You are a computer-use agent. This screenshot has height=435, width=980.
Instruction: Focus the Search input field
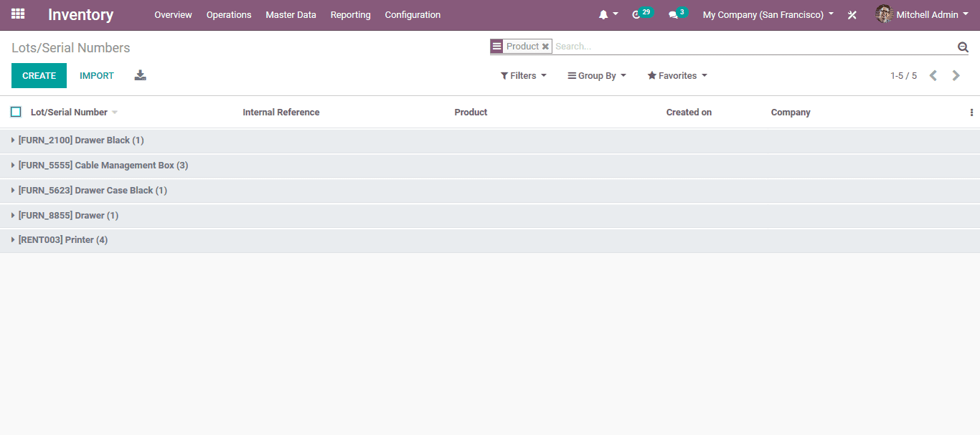click(x=753, y=47)
